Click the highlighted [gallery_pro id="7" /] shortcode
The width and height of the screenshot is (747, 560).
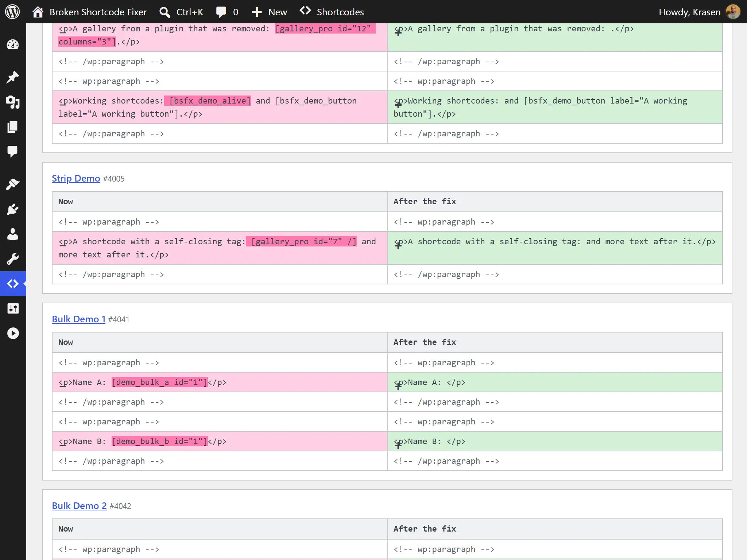point(301,241)
